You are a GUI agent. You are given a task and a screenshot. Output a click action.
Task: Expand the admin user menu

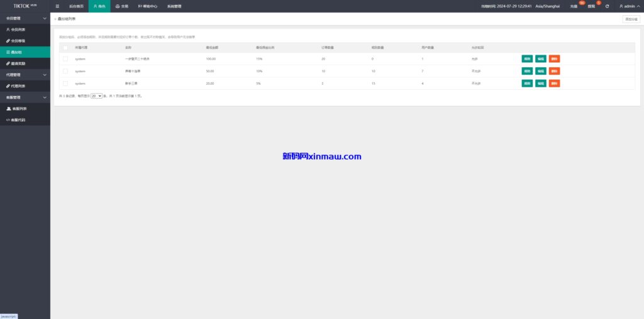point(629,6)
